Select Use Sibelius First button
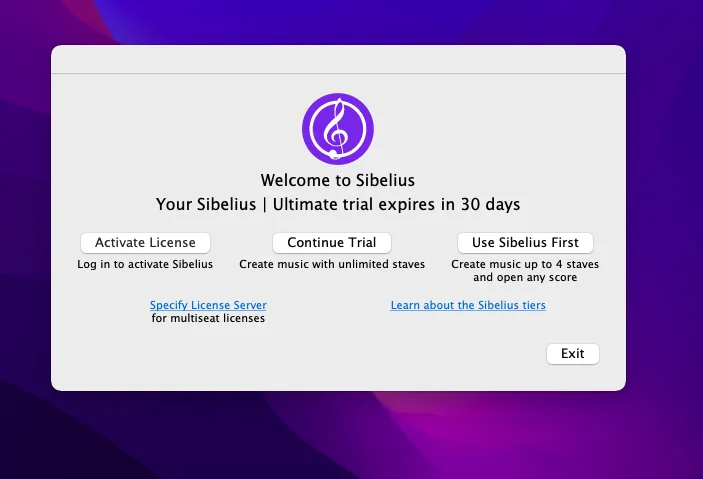The height and width of the screenshot is (479, 703). coord(525,243)
